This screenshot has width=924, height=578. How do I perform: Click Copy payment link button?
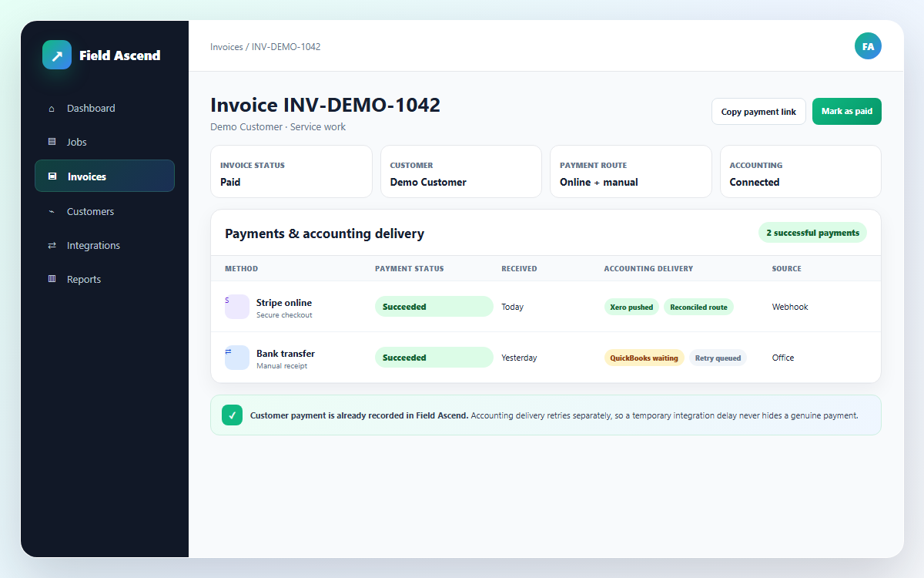click(758, 112)
